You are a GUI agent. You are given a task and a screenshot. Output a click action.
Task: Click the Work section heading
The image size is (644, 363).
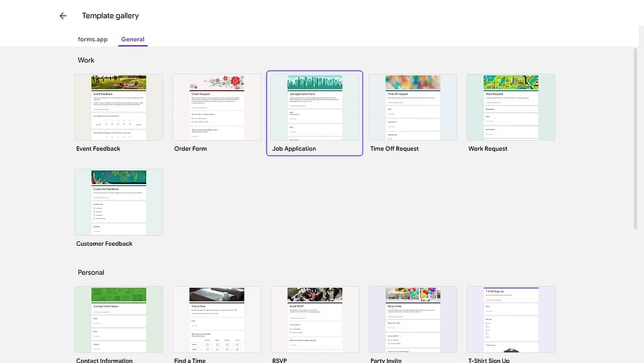pos(86,60)
